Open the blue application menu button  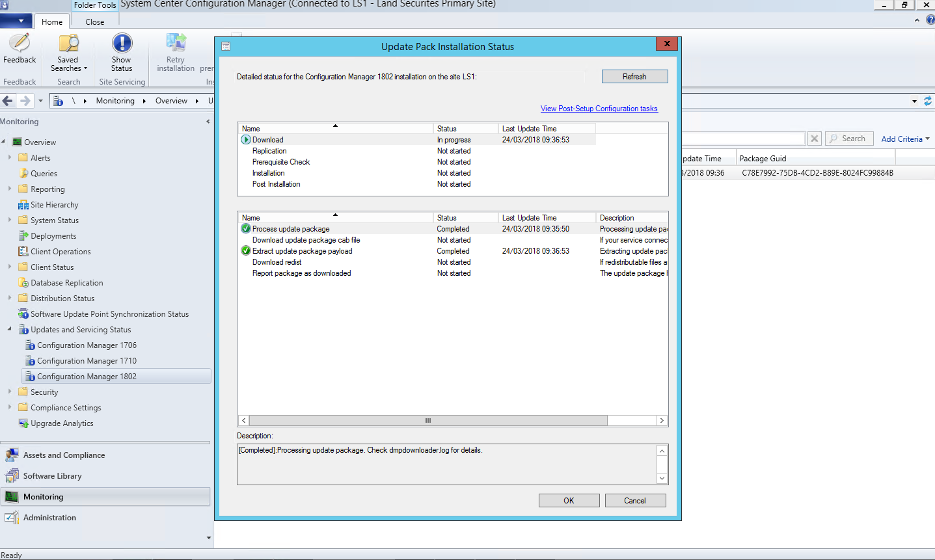[x=16, y=21]
